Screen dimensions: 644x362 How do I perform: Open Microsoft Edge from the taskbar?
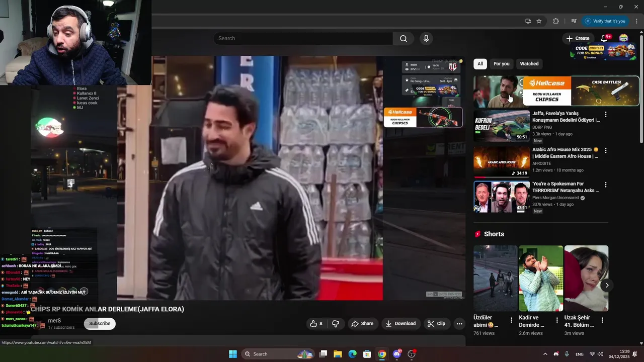(x=353, y=354)
